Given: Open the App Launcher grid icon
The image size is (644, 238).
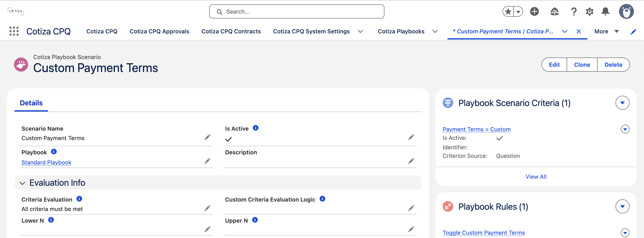Looking at the screenshot, I should click(x=14, y=31).
